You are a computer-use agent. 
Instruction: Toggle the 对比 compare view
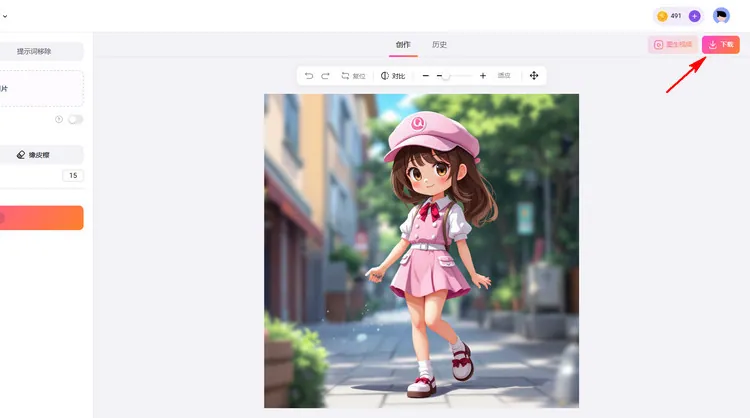pos(393,76)
